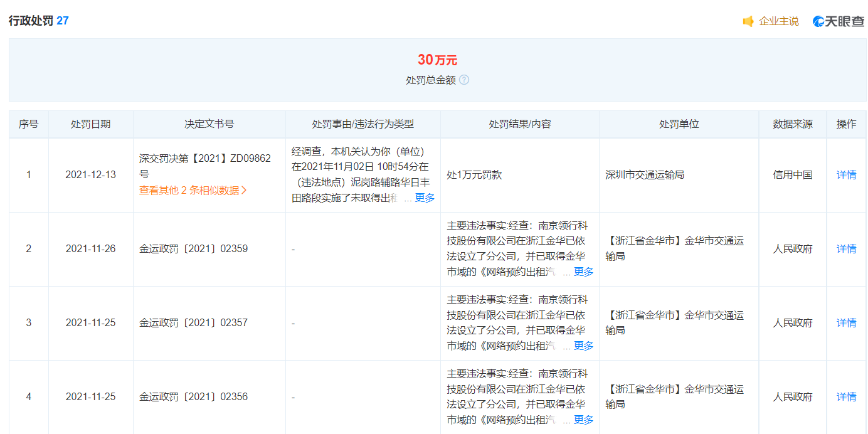Expand 更多 in row 2 penalty content
This screenshot has width=868, height=434.
pyautogui.click(x=583, y=272)
